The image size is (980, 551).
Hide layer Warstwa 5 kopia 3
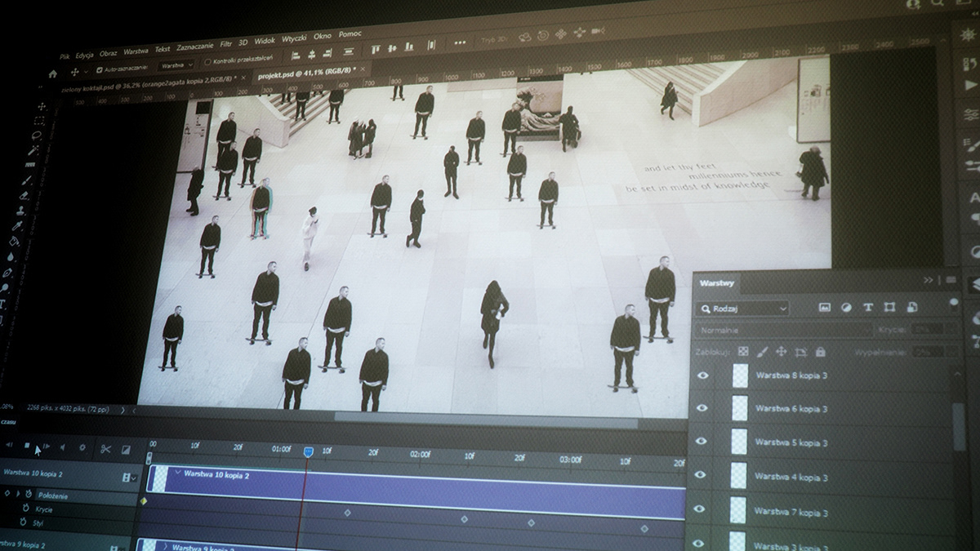click(x=699, y=442)
